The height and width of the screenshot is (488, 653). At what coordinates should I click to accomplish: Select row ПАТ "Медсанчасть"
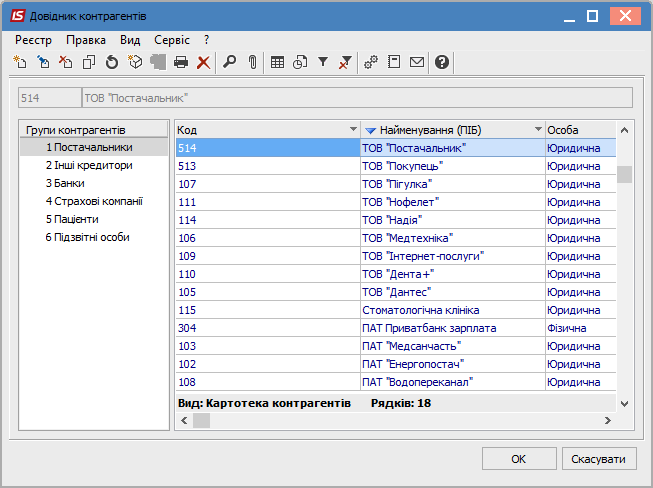click(396, 346)
